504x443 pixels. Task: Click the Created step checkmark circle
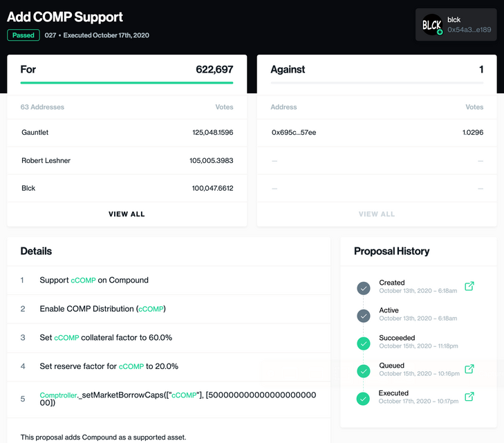(x=364, y=288)
